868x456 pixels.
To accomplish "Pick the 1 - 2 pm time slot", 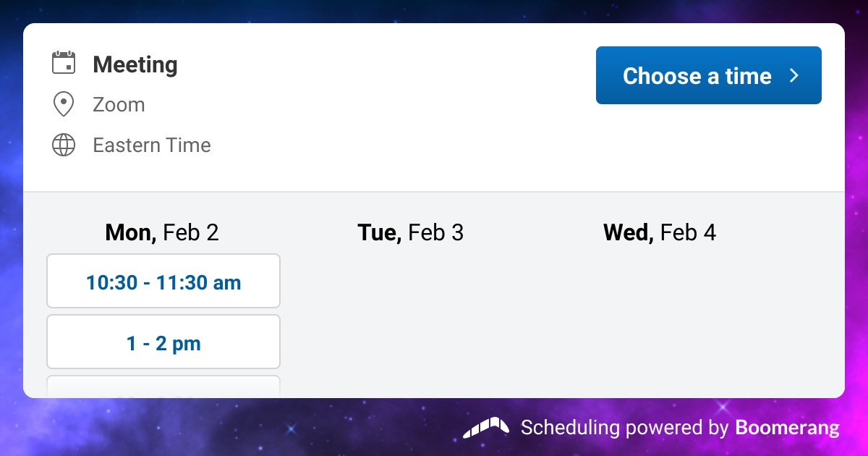I will (x=163, y=342).
